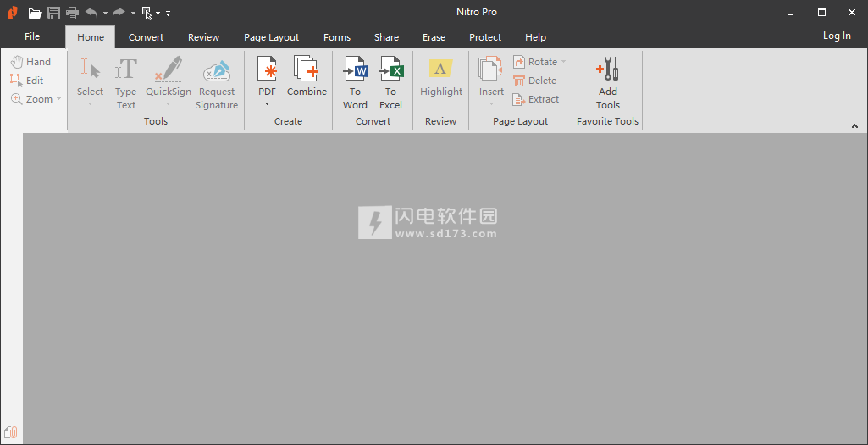Open a file using the folder icon

click(35, 13)
